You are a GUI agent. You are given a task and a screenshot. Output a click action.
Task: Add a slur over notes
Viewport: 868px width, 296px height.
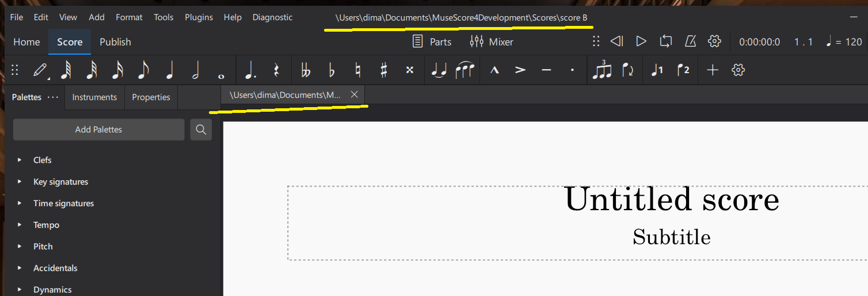[x=465, y=70]
